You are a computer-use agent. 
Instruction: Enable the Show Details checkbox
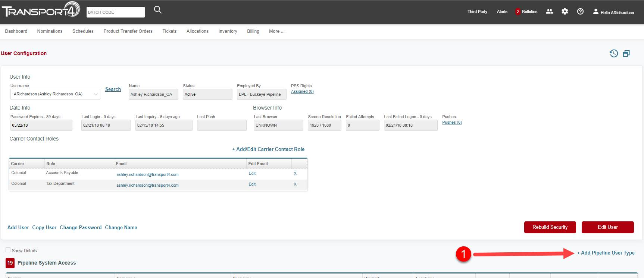coord(8,250)
